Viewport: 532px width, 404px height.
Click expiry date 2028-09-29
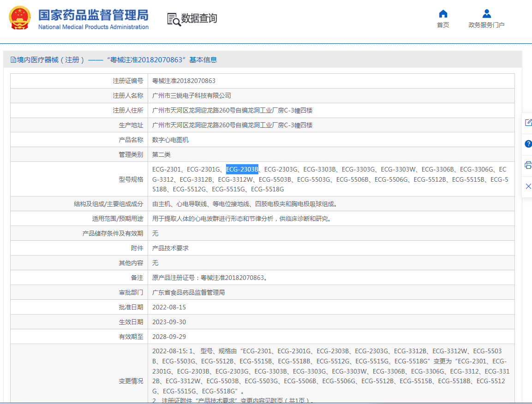[x=169, y=337]
